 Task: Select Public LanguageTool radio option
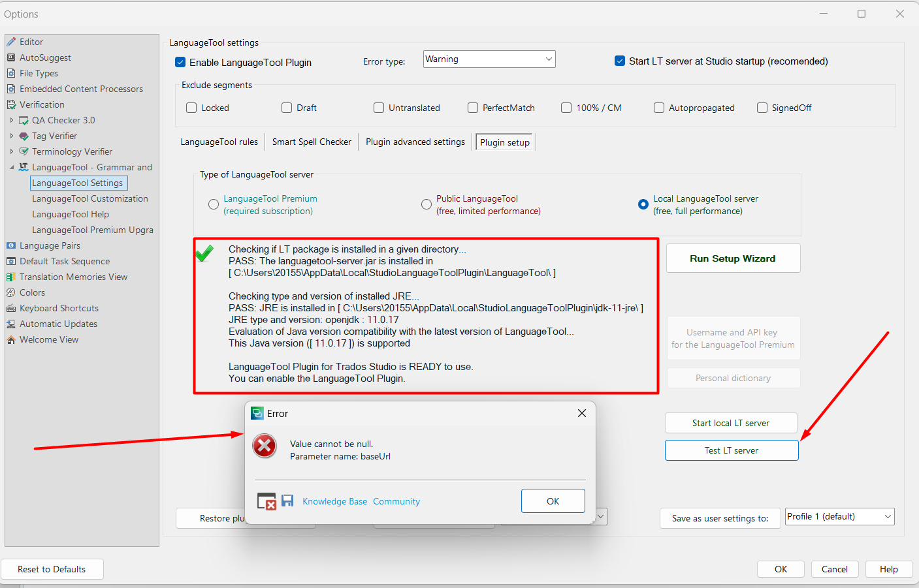click(427, 204)
